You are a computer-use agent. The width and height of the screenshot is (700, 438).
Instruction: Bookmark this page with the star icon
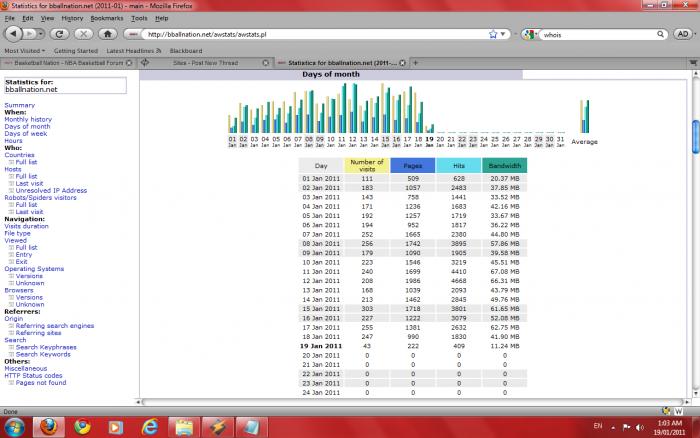492,34
